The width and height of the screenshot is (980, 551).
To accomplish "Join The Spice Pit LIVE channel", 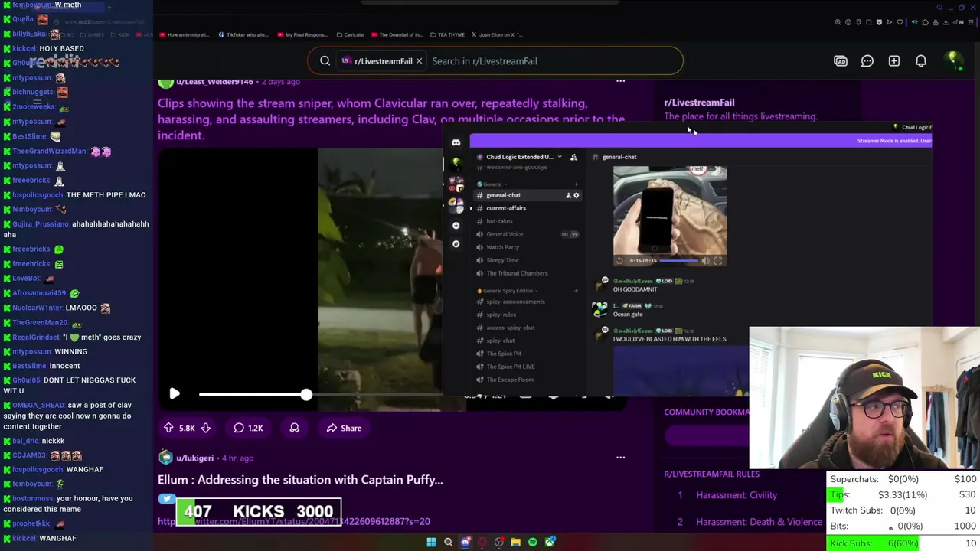I will tap(511, 367).
